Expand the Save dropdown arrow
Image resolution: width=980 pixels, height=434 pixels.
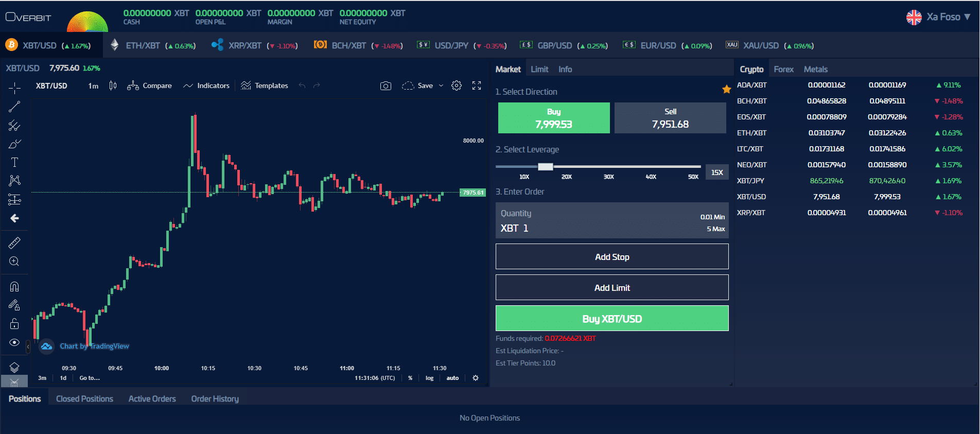click(x=441, y=85)
